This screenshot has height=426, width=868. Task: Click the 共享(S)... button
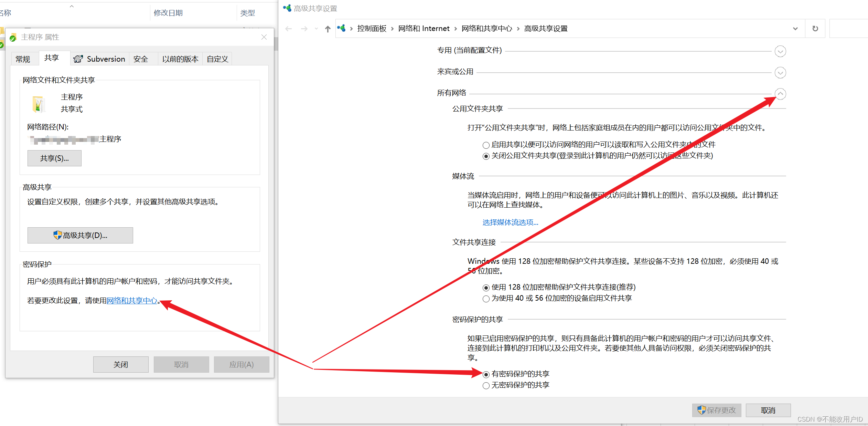pos(54,158)
